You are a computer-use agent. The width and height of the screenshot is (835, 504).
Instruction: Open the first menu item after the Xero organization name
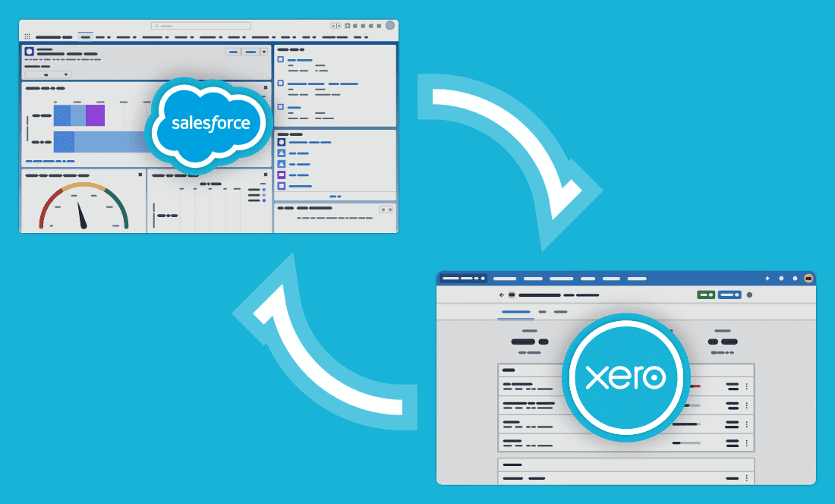[x=504, y=279]
